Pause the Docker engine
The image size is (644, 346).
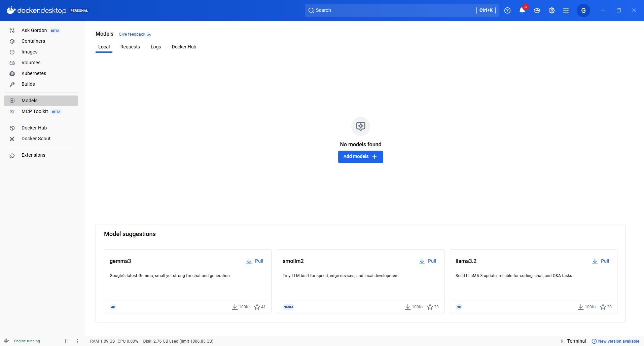pyautogui.click(x=67, y=341)
